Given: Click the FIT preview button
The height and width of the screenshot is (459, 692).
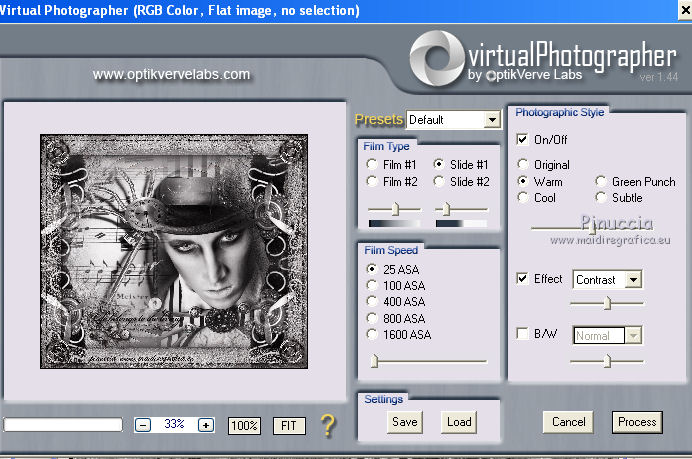Looking at the screenshot, I should 289,426.
